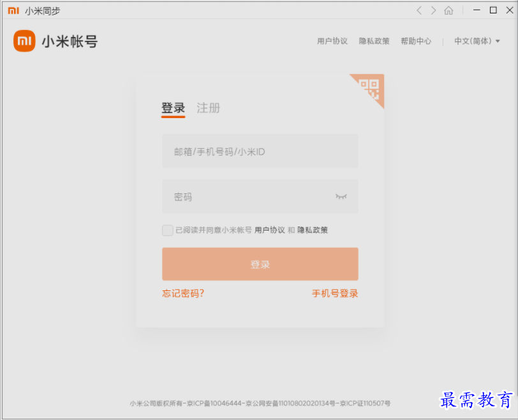
Task: Close the 小米同步 window
Action: (x=510, y=10)
